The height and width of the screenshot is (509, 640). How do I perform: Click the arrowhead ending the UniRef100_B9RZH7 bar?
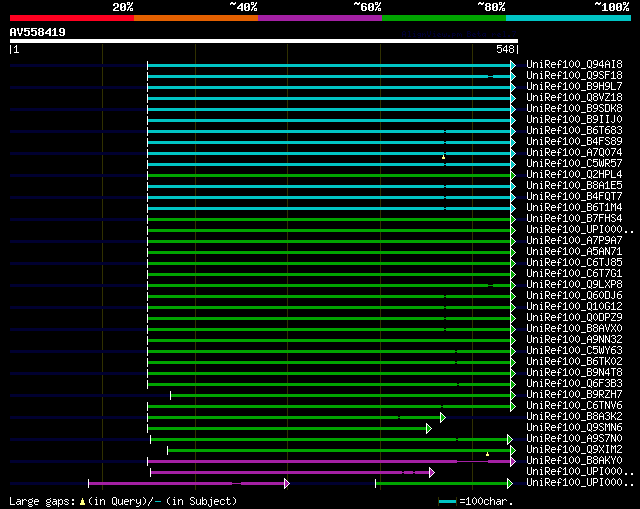(513, 395)
